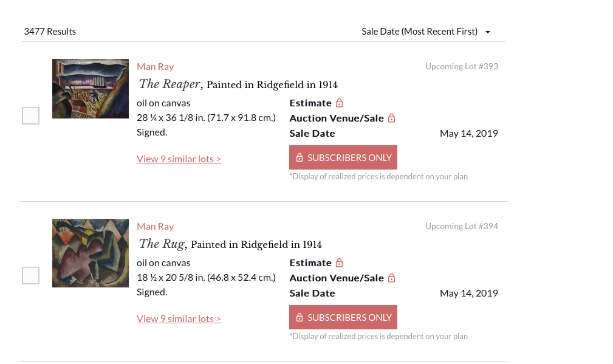Open the Sale Date sort dropdown

(426, 32)
